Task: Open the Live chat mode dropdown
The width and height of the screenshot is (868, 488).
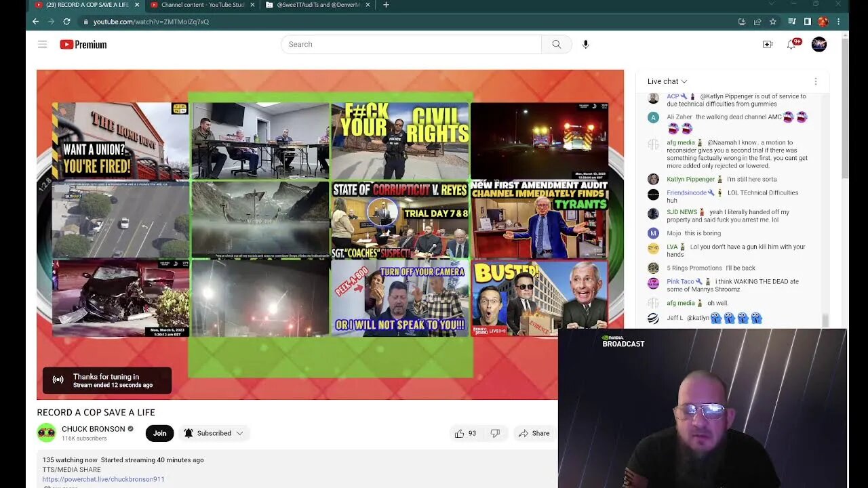Action: 667,81
